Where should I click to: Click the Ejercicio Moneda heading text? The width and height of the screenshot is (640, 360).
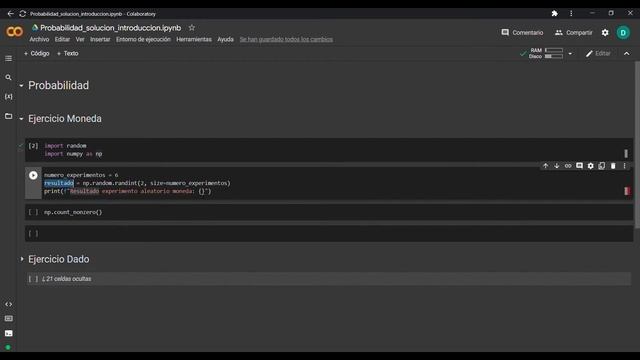[x=65, y=119]
